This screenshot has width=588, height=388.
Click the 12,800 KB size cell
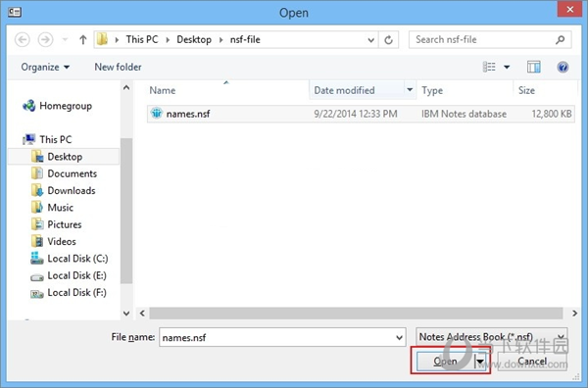coord(552,114)
